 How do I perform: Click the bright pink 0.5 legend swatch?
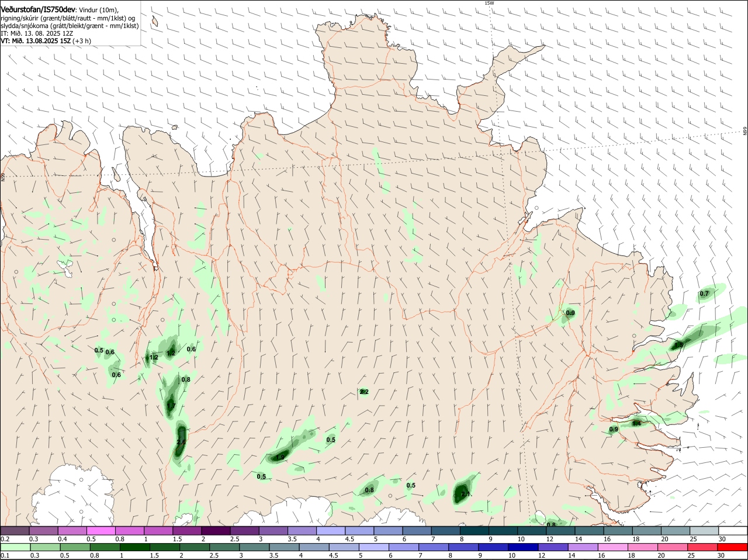coord(101,531)
